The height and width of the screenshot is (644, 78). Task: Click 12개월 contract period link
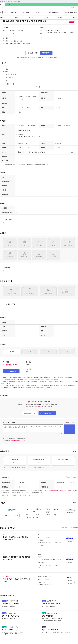click(33, 126)
